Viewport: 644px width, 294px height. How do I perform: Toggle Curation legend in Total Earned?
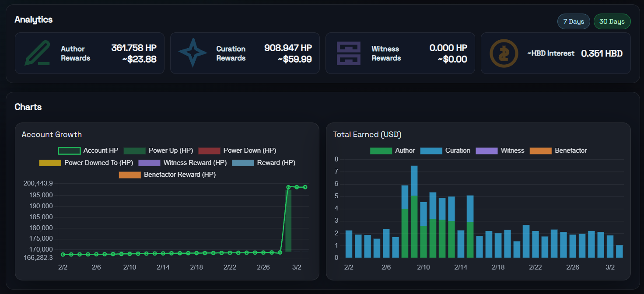(x=445, y=150)
